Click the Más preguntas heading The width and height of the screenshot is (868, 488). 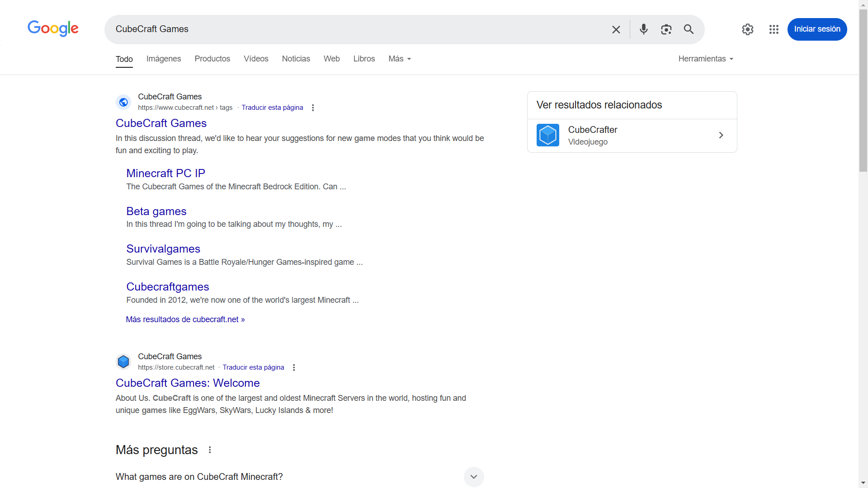157,450
